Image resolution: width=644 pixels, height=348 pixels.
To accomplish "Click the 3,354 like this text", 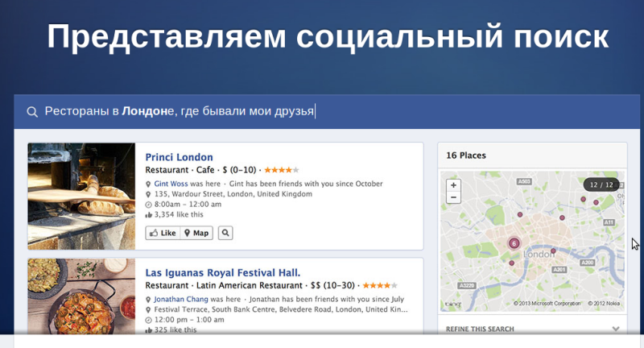I will click(x=179, y=214).
